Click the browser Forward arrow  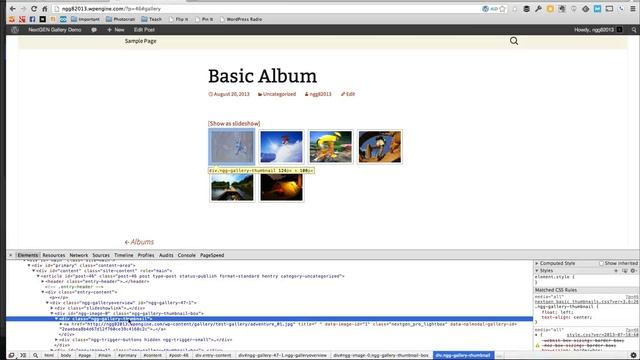pyautogui.click(x=23, y=9)
